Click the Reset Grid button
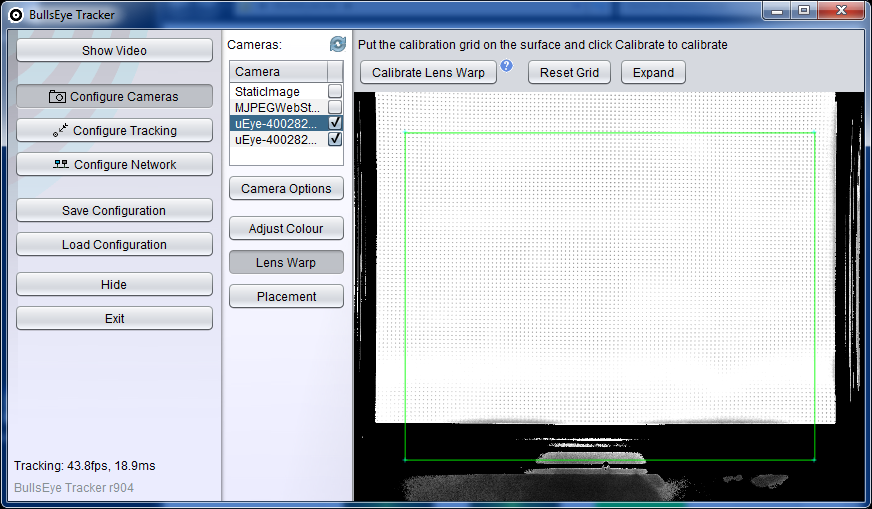The height and width of the screenshot is (509, 872). 569,73
